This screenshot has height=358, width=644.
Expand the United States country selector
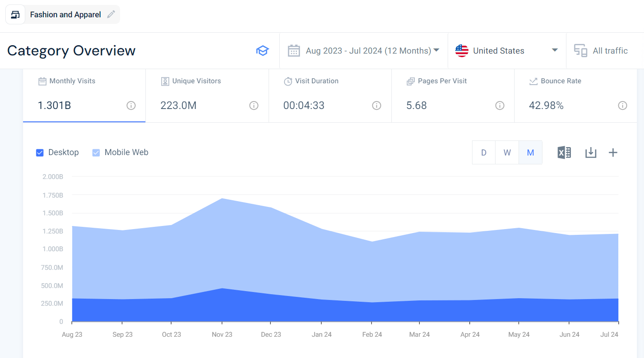pyautogui.click(x=507, y=51)
